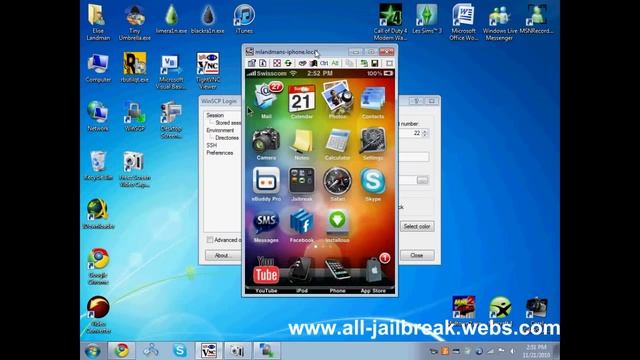Open Call of Duty 4 desktop shortcut
The image size is (640, 360).
click(x=390, y=22)
